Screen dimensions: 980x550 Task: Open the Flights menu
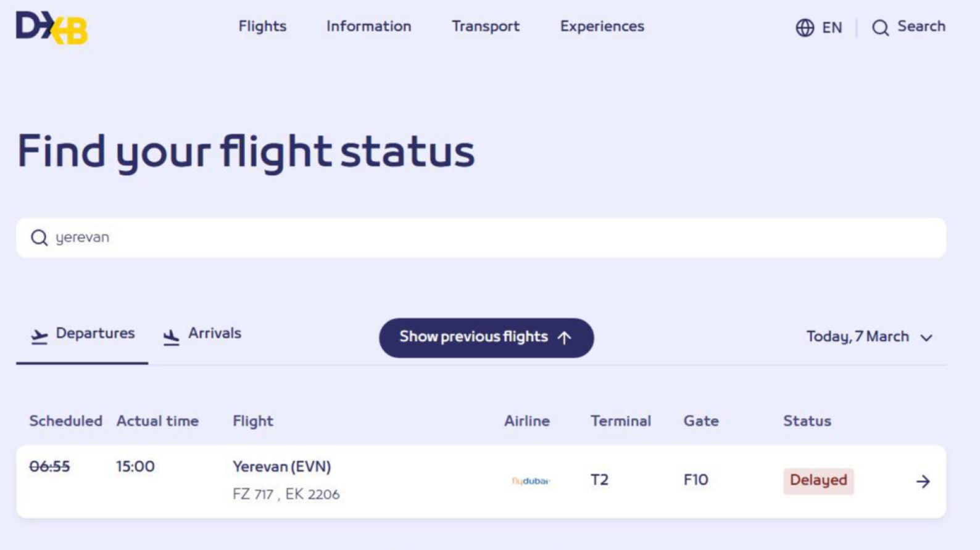tap(262, 27)
